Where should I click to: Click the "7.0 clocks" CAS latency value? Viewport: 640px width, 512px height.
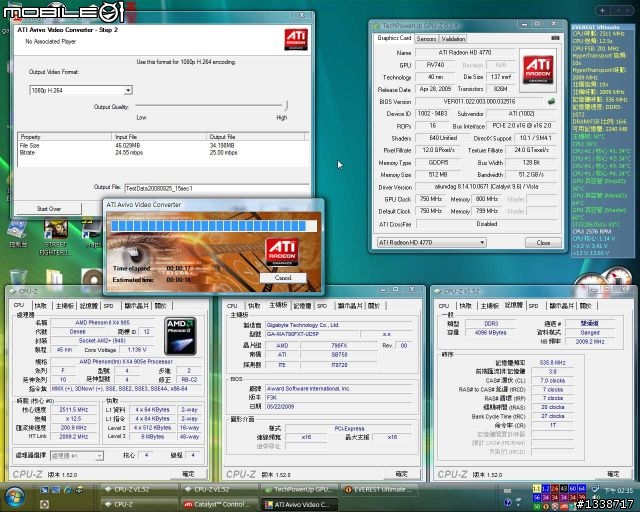coord(553,380)
